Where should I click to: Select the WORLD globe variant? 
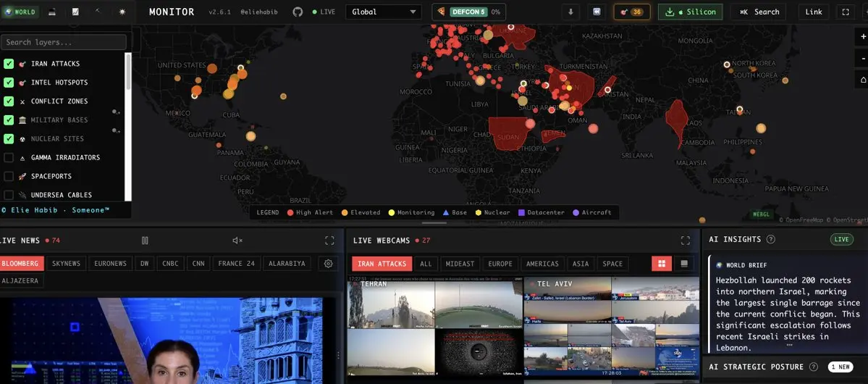point(20,12)
